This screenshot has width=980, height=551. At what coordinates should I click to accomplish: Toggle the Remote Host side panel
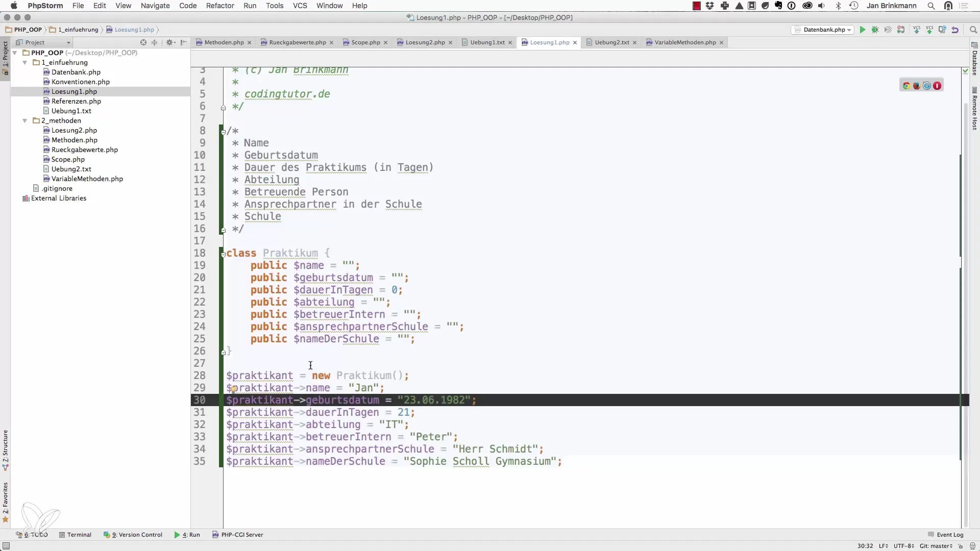(974, 109)
